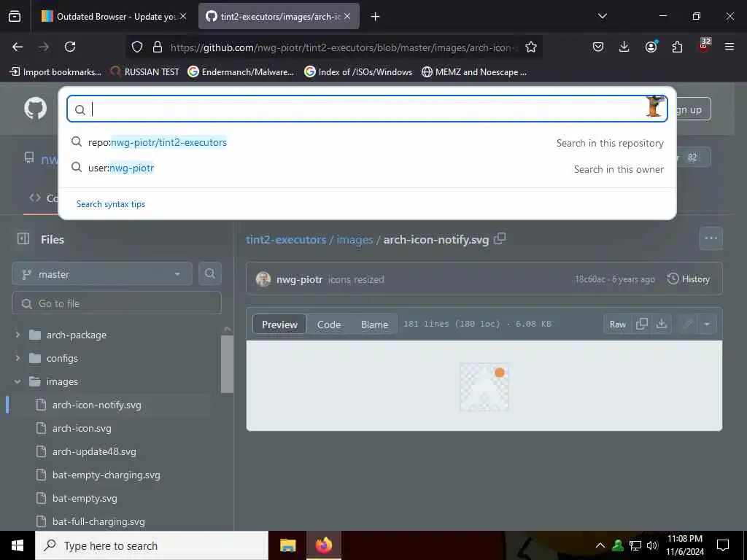Image resolution: width=747 pixels, height=560 pixels.
Task: Click the Windows taskbar search box
Action: tap(152, 545)
